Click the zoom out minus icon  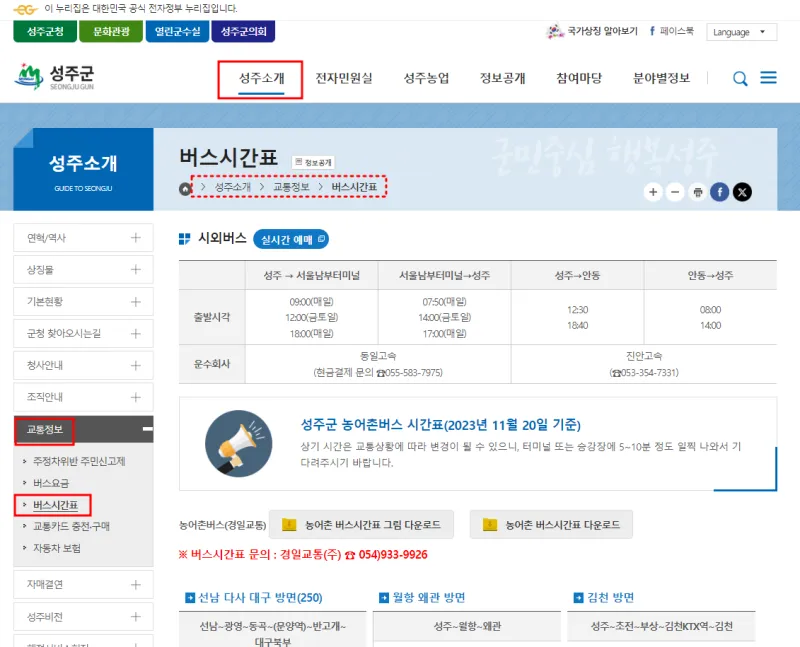675,192
